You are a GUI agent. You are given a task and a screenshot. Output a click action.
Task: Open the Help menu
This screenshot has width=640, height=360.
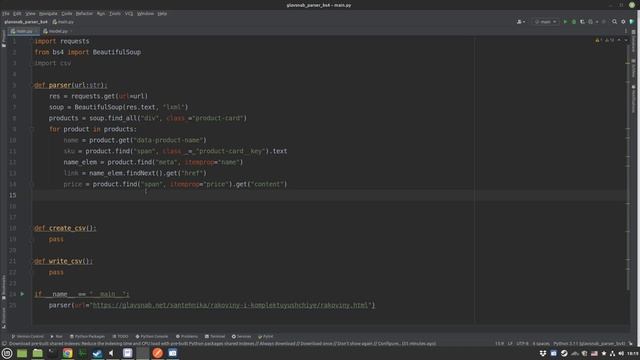point(162,13)
